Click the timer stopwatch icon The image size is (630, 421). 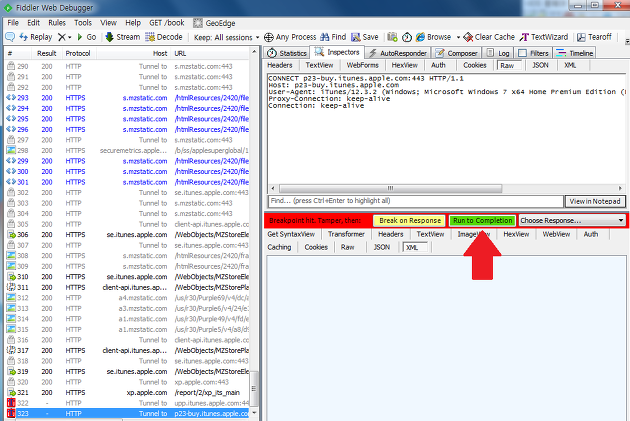tap(407, 37)
